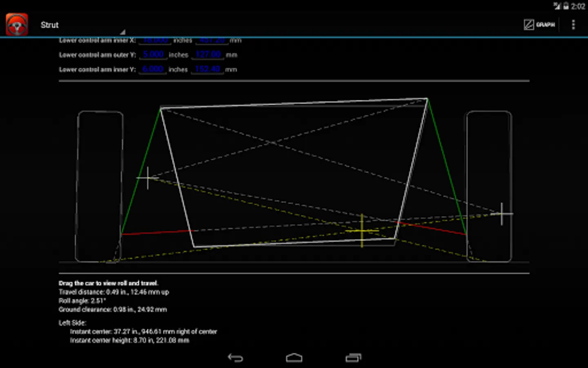
Task: Tap the left tire outline
Action: (99, 186)
